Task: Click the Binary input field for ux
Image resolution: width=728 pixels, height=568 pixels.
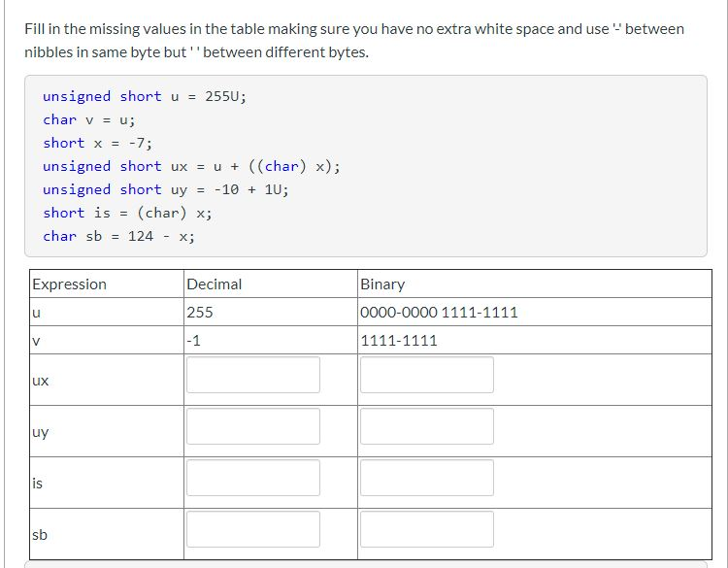Action: pyautogui.click(x=427, y=375)
